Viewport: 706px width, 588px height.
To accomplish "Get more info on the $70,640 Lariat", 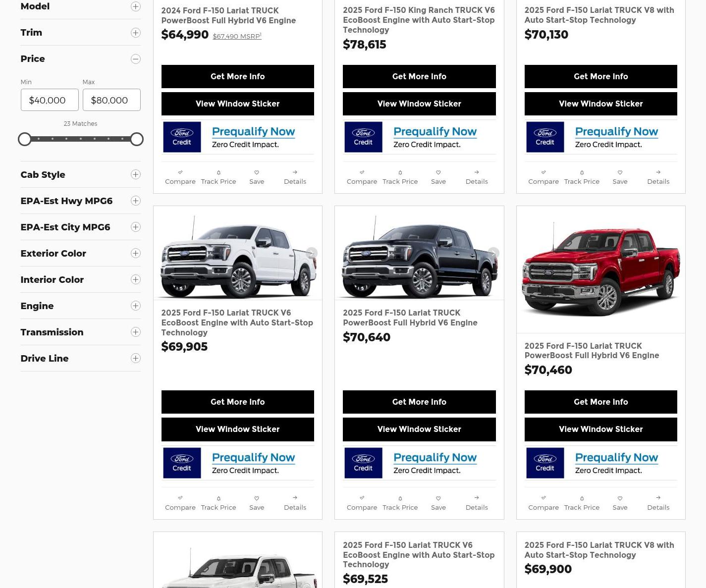I will coord(419,402).
